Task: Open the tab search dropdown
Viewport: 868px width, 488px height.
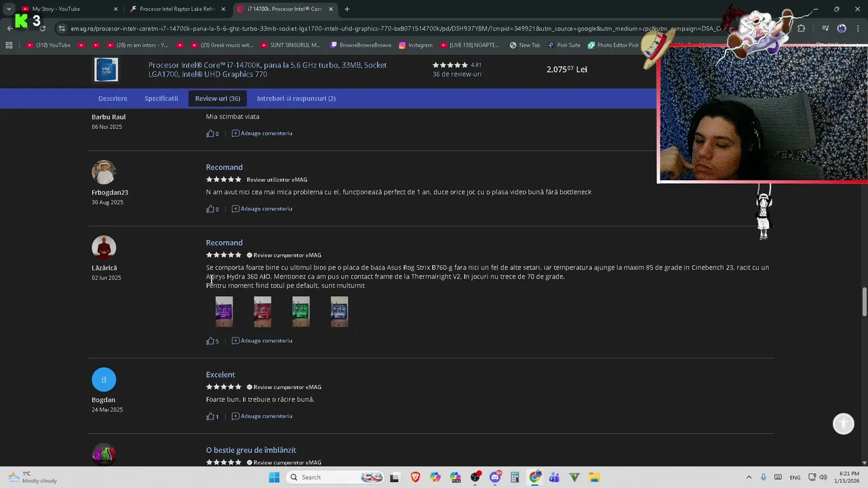Action: pos(9,9)
